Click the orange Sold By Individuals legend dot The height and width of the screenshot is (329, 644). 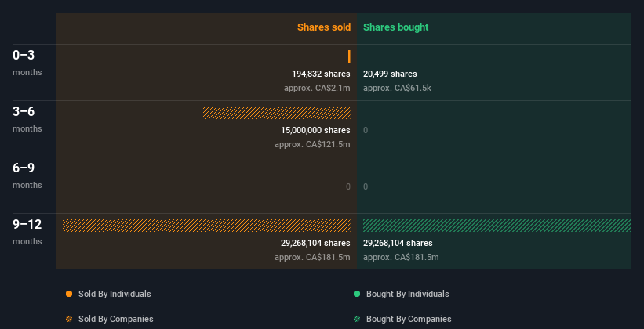point(69,294)
